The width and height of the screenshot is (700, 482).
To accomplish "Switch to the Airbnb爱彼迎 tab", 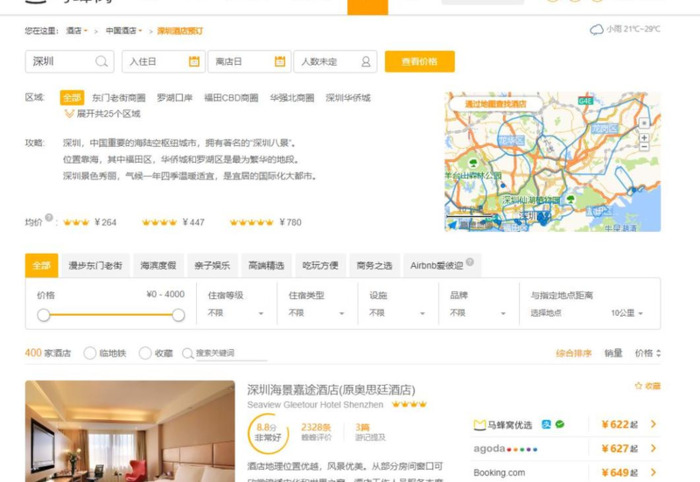I will click(442, 266).
